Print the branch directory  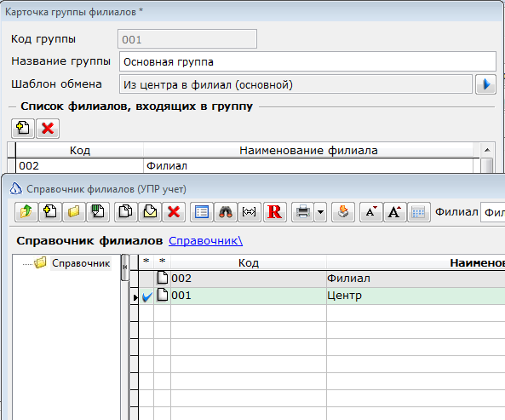[302, 212]
